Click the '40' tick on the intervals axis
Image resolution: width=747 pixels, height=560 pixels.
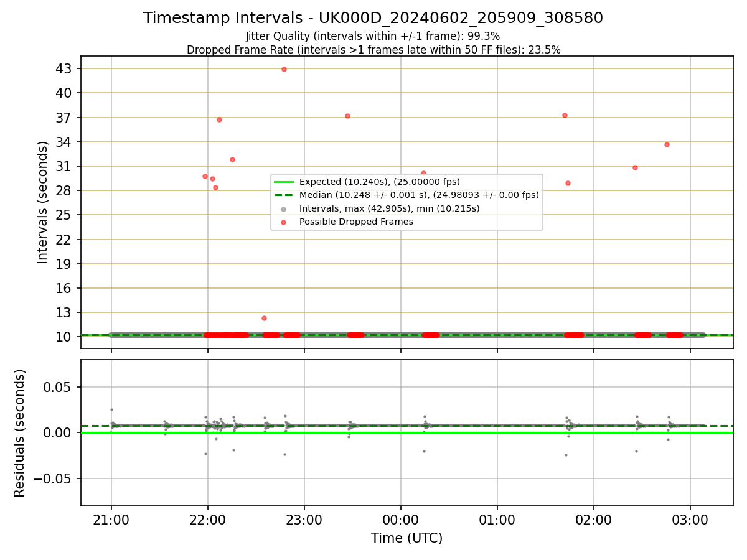[64, 93]
